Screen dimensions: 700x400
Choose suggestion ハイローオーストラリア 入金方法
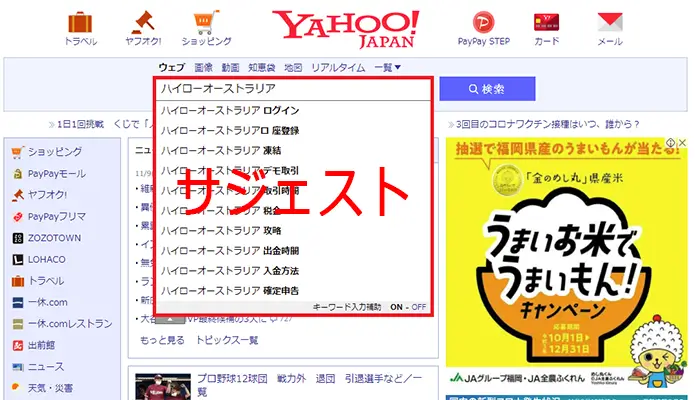(x=293, y=271)
